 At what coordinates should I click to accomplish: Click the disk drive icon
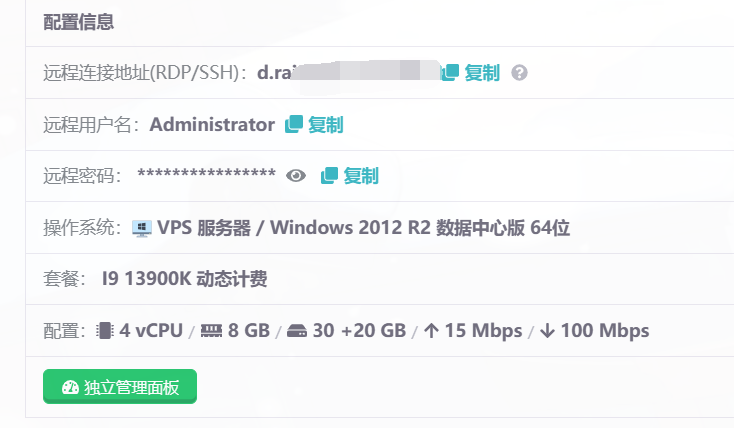[x=297, y=331]
